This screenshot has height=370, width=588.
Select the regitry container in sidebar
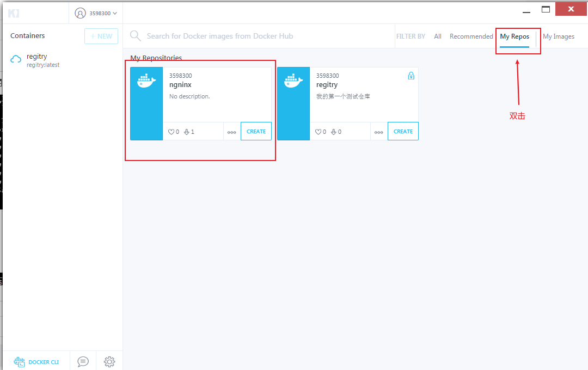pyautogui.click(x=63, y=60)
